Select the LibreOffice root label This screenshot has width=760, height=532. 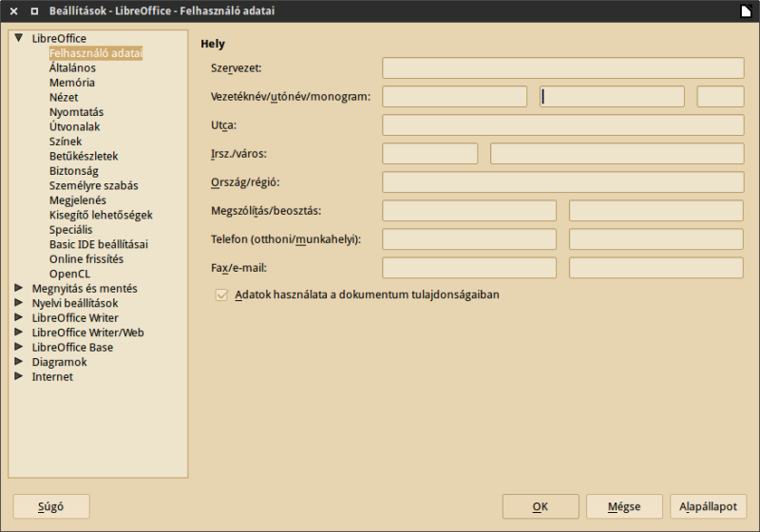click(59, 38)
